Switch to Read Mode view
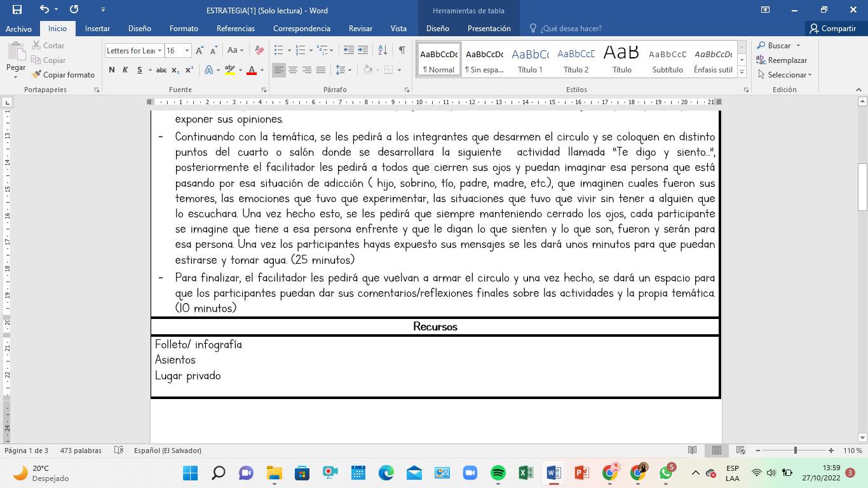This screenshot has height=488, width=868. (693, 451)
